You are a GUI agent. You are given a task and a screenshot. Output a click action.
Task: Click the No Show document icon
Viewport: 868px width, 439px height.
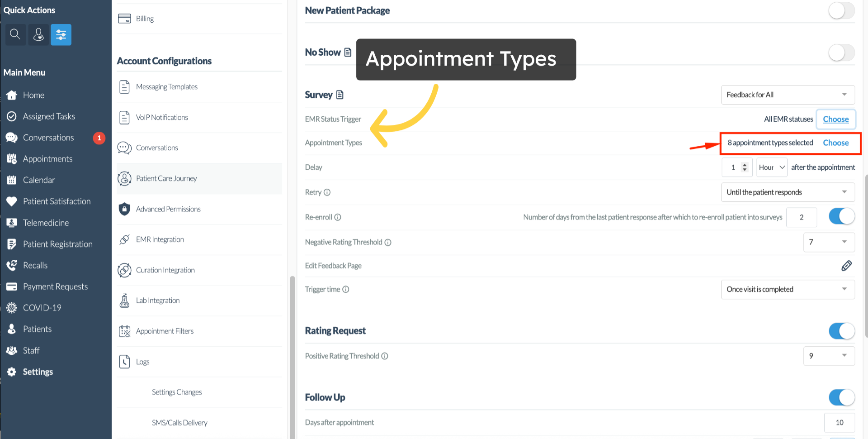pyautogui.click(x=348, y=52)
